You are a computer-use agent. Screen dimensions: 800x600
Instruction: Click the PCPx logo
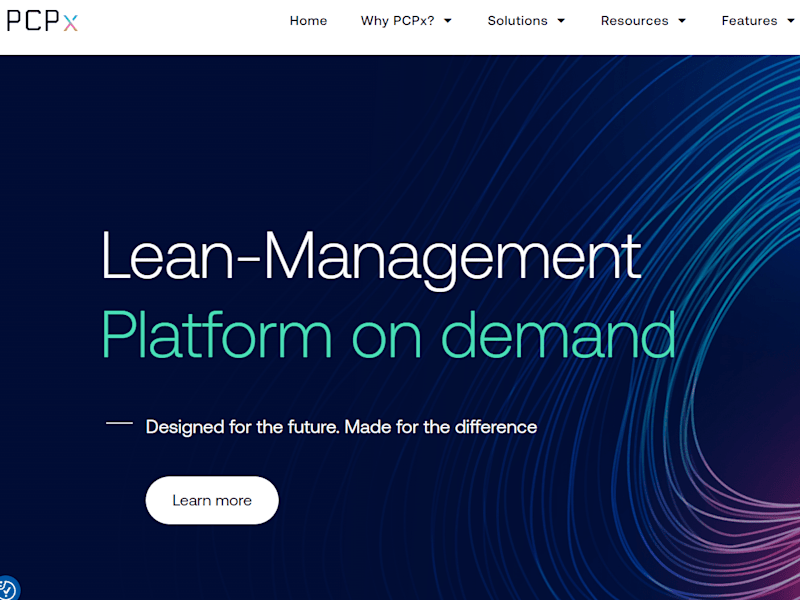click(x=42, y=21)
